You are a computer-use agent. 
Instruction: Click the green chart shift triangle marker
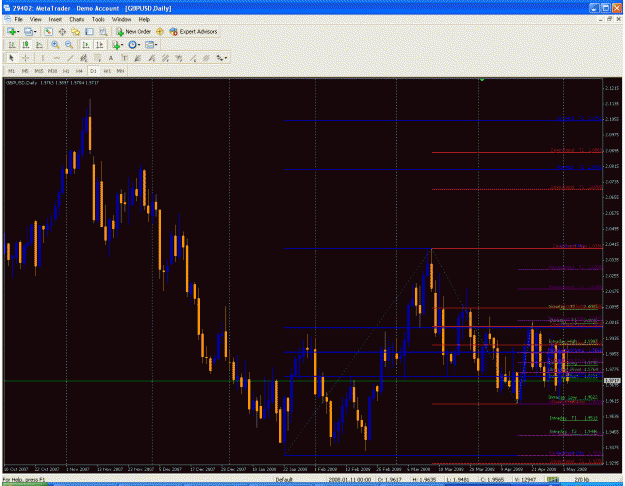pyautogui.click(x=482, y=80)
